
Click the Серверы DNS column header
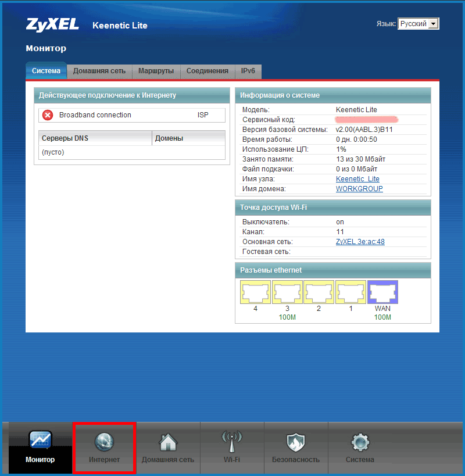click(x=95, y=138)
